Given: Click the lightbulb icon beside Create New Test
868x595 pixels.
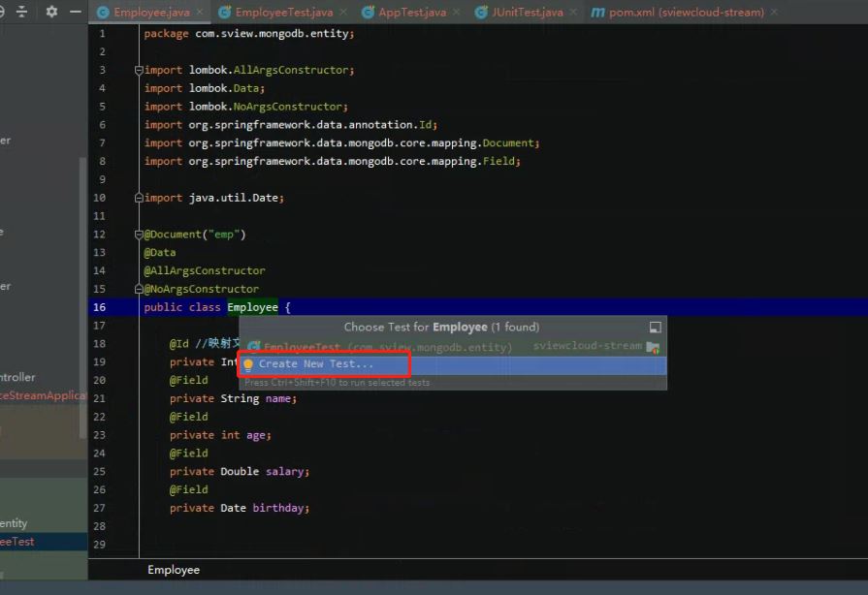Looking at the screenshot, I should click(x=248, y=364).
